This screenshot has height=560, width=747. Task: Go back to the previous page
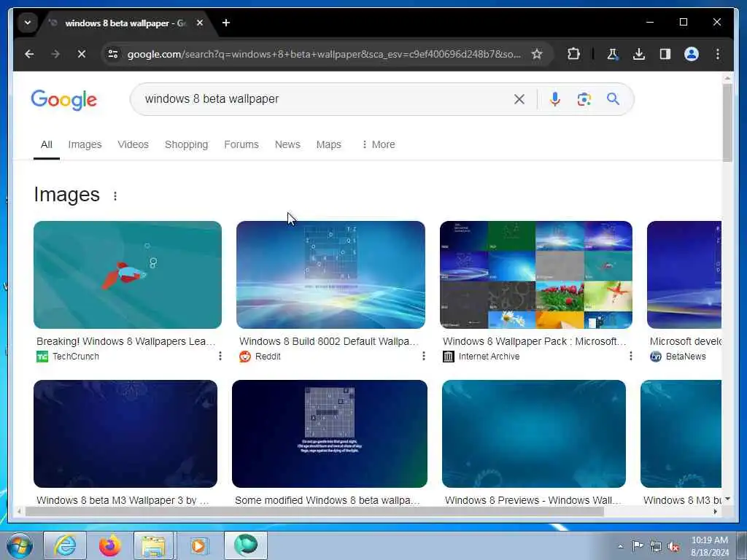coord(29,54)
